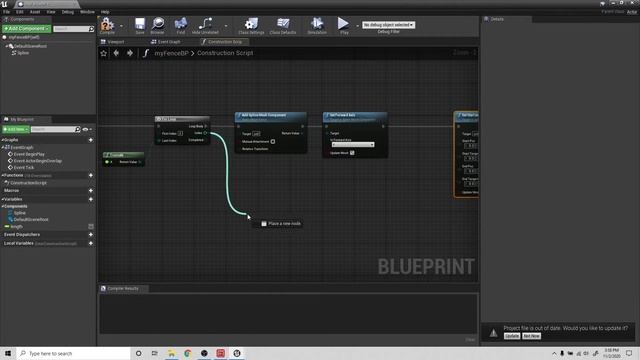The width and height of the screenshot is (640, 360).
Task: Click the Simulation toolbar icon
Action: click(x=317, y=25)
